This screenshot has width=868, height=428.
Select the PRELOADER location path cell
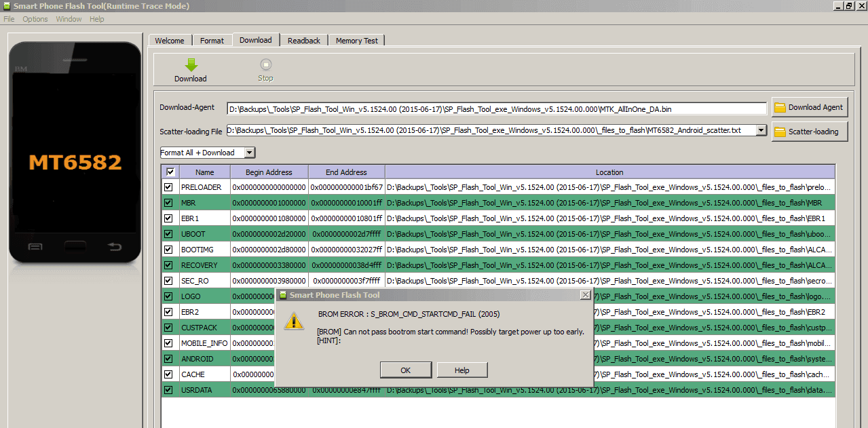click(609, 187)
